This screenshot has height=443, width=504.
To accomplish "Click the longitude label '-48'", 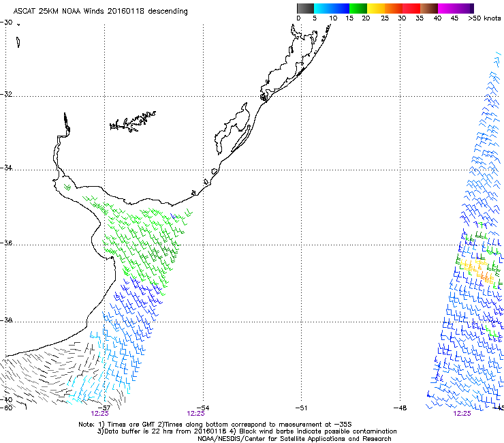I will pyautogui.click(x=400, y=408).
